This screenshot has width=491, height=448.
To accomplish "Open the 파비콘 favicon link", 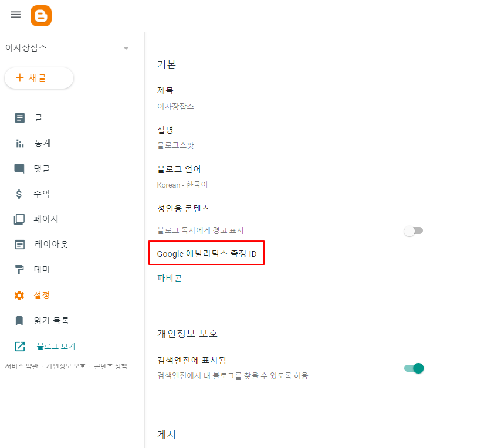I will tap(170, 278).
